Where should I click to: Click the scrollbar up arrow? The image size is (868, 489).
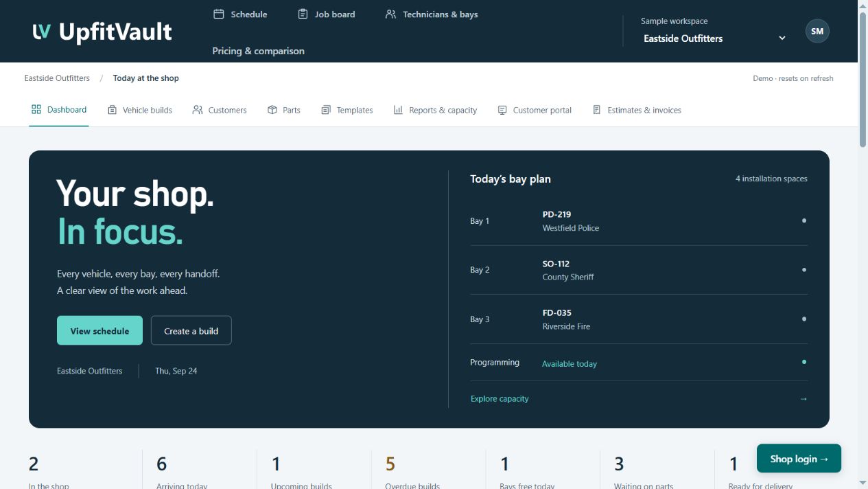863,5
